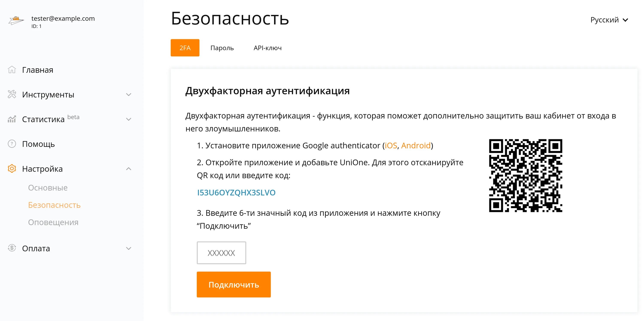
Task: Click the chart icon beside Статистика
Action: pos(12,119)
